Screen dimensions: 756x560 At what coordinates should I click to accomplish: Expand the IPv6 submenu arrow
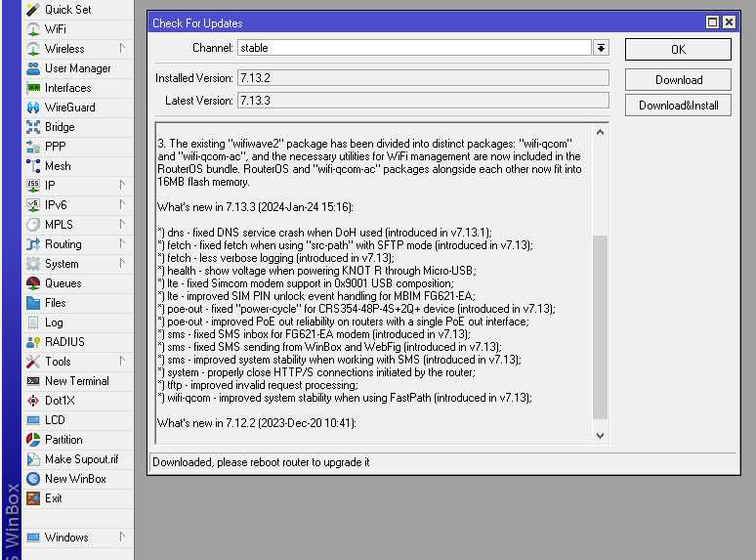(x=122, y=204)
